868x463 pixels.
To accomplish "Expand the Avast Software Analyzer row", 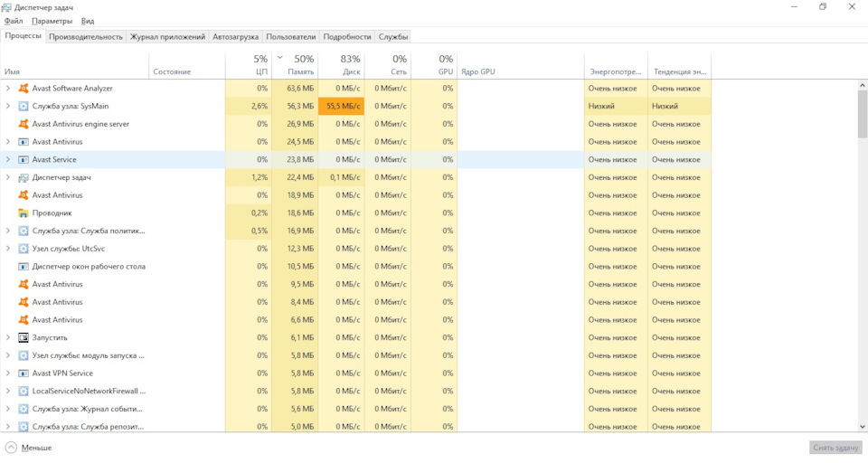I will pyautogui.click(x=8, y=88).
